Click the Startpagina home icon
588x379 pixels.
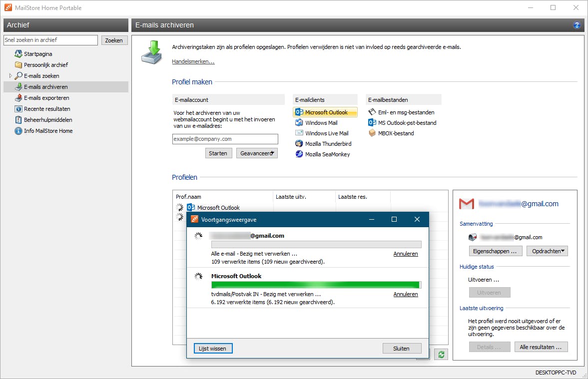18,54
